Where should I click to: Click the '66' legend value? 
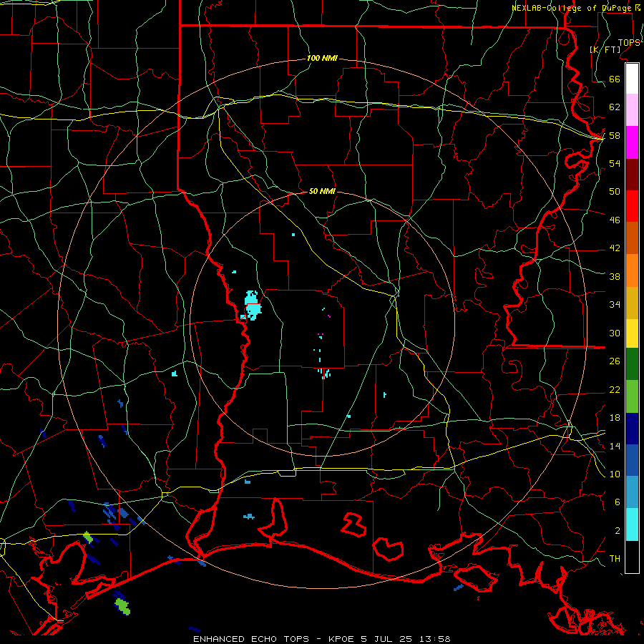615,79
